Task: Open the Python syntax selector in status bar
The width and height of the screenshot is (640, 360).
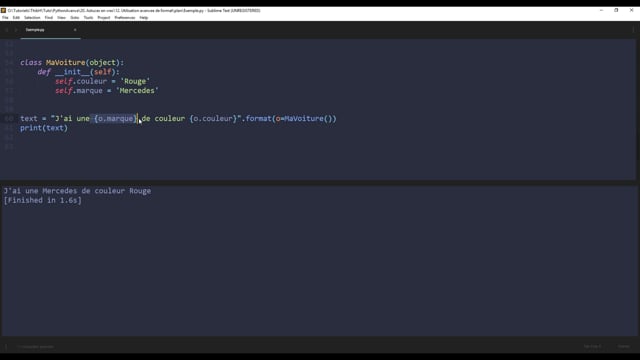Action: 624,347
